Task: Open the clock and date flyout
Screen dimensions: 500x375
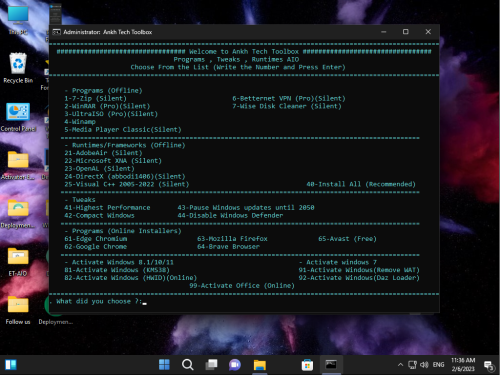Action: 463,365
